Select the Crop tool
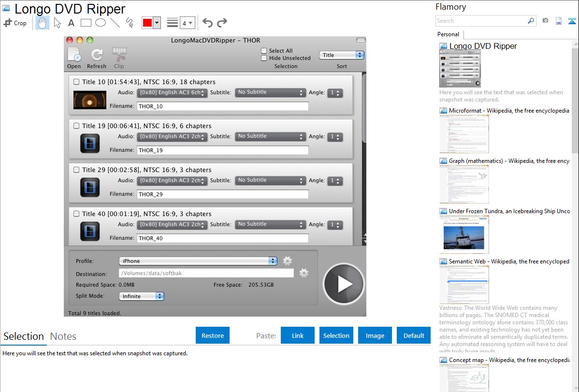Image resolution: width=579 pixels, height=392 pixels. pyautogui.click(x=15, y=23)
